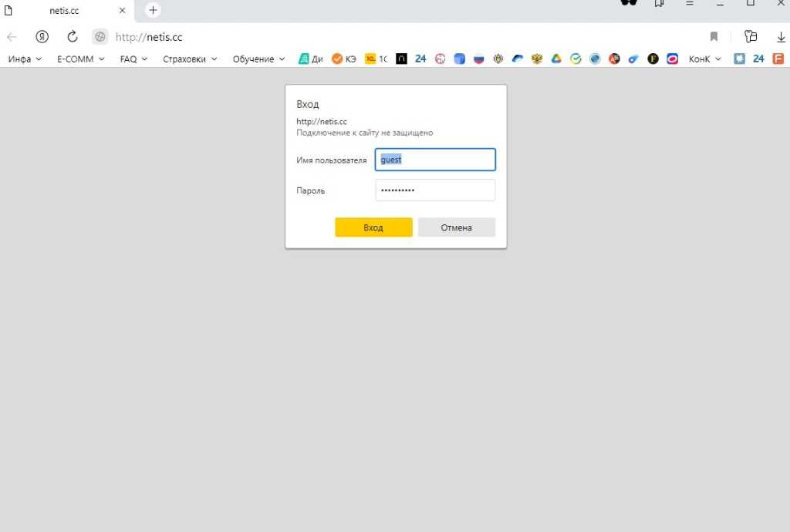Reload the netis.cc page
The image size is (790, 532).
[73, 37]
